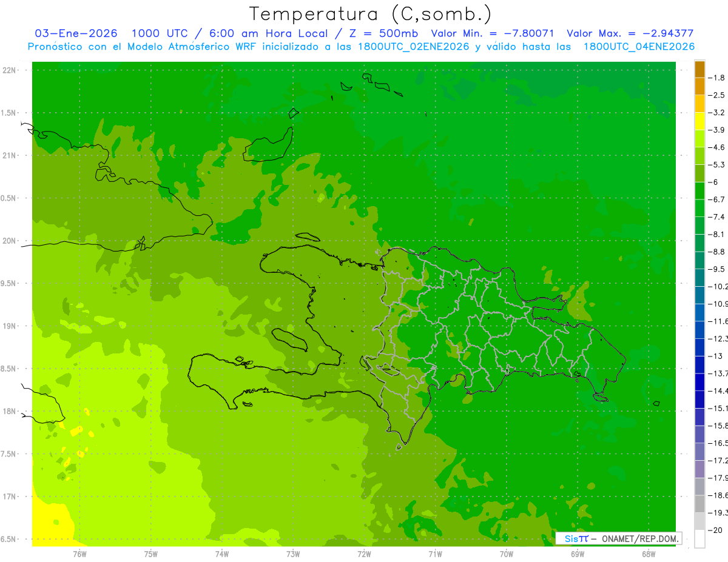Viewport: 728px width, 562px height.
Task: Click the "20N" latitude label
Action: pyautogui.click(x=10, y=241)
